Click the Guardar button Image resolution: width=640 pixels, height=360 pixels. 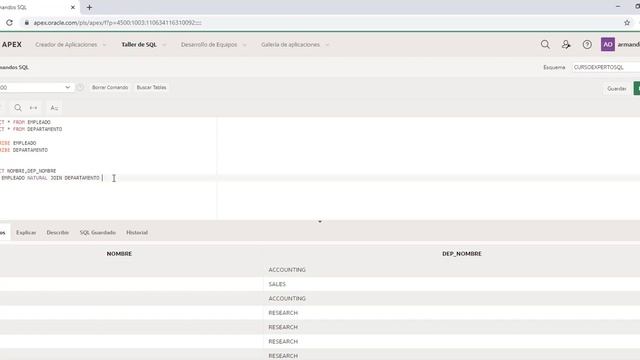(616, 88)
